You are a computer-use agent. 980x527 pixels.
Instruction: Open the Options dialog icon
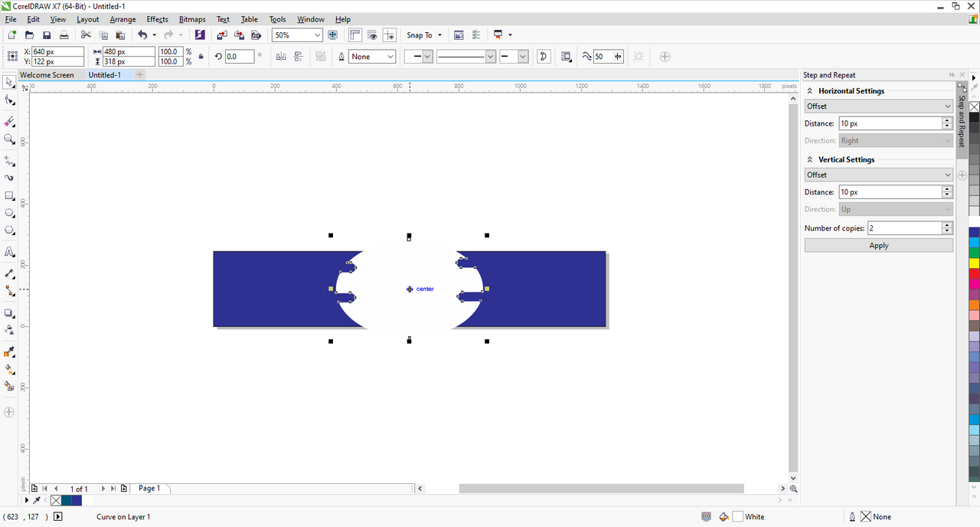(x=476, y=35)
